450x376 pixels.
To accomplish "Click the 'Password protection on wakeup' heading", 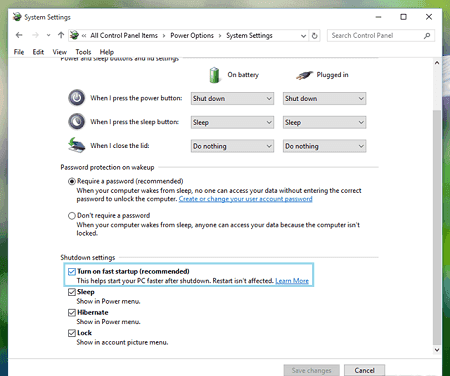I will point(107,167).
